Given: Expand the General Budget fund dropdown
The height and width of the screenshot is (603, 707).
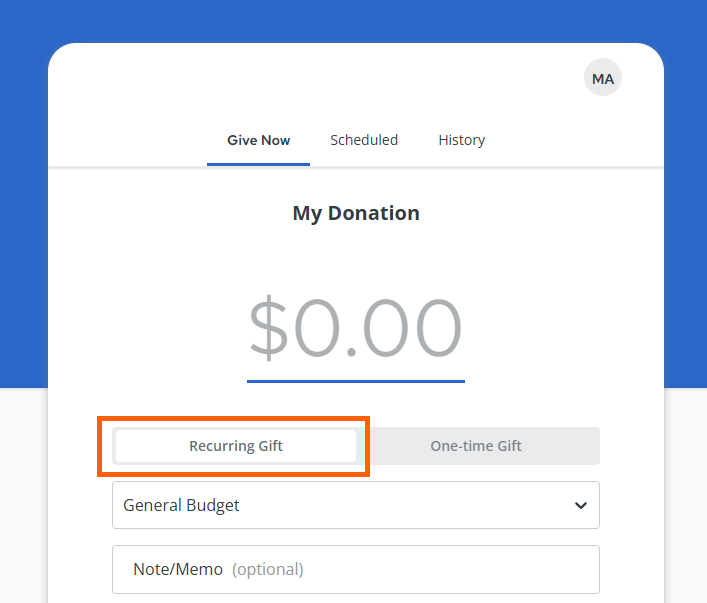Looking at the screenshot, I should tap(355, 505).
